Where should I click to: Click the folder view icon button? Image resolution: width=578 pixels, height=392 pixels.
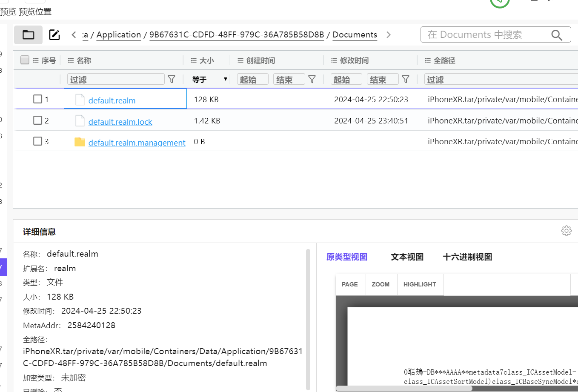pyautogui.click(x=28, y=35)
